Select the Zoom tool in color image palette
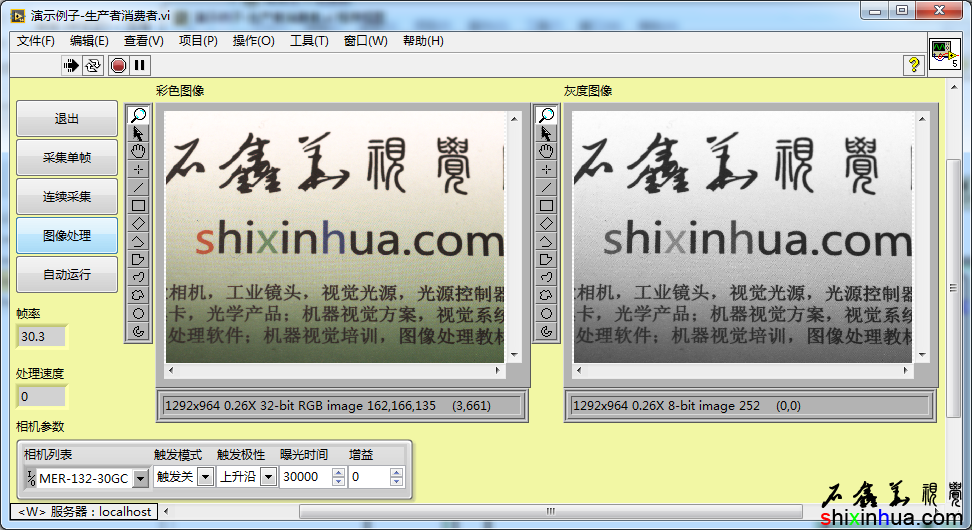The image size is (972, 530). tap(139, 115)
